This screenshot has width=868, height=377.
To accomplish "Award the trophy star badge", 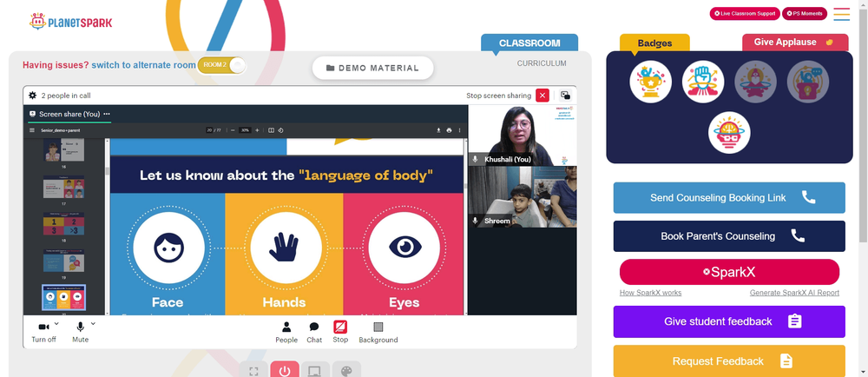I will (650, 82).
